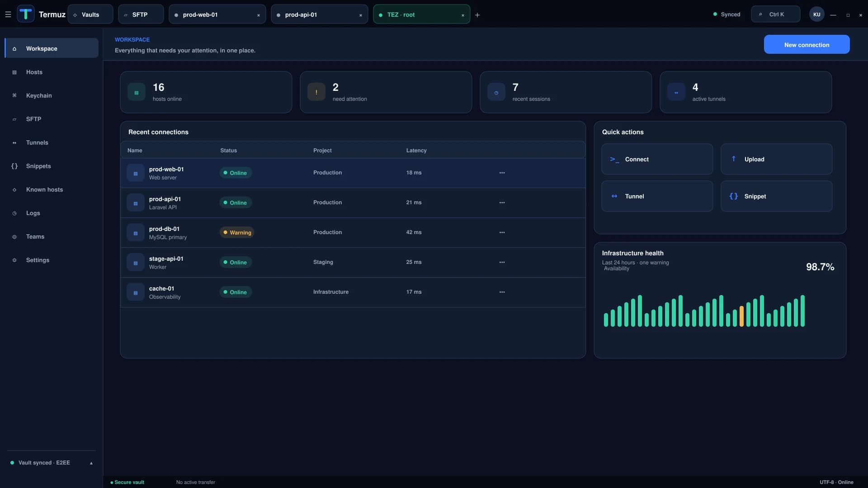The width and height of the screenshot is (868, 488).
Task: Click the Synced status indicator
Action: click(726, 14)
